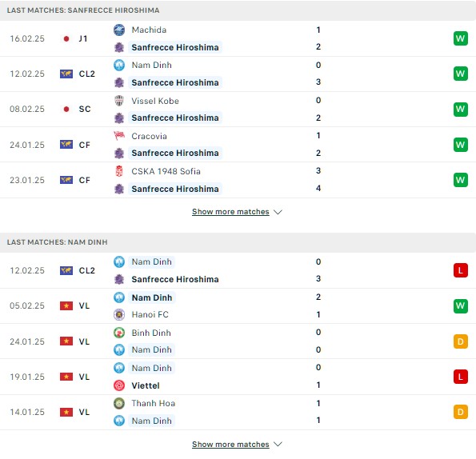Viewport: 476px width, 459px height.
Task: Click the Cracovia flag logo
Action: point(119,136)
